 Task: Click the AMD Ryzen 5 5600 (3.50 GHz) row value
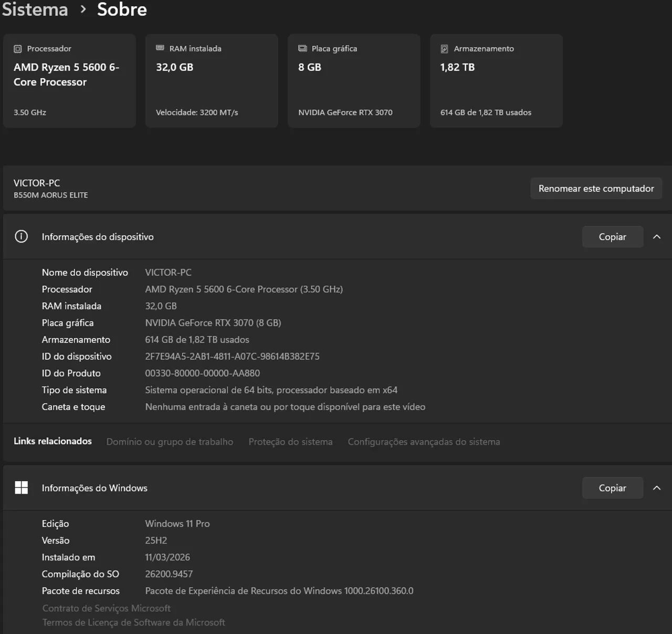[x=244, y=289]
